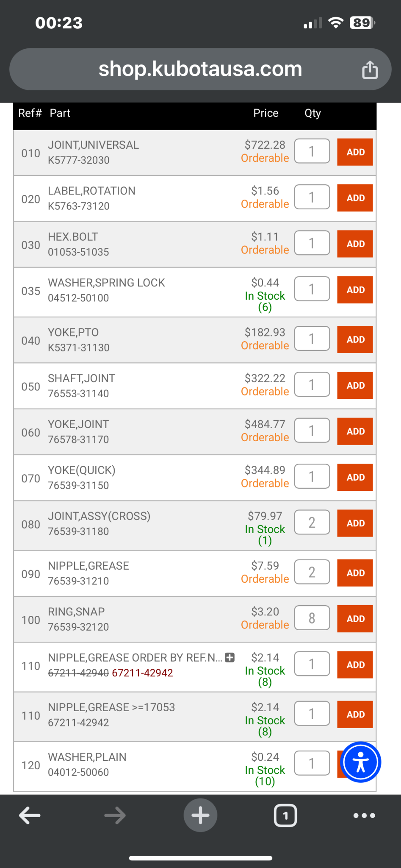The height and width of the screenshot is (868, 401).
Task: Click ADD for RING,SNAP 76539-32120
Action: (x=355, y=619)
